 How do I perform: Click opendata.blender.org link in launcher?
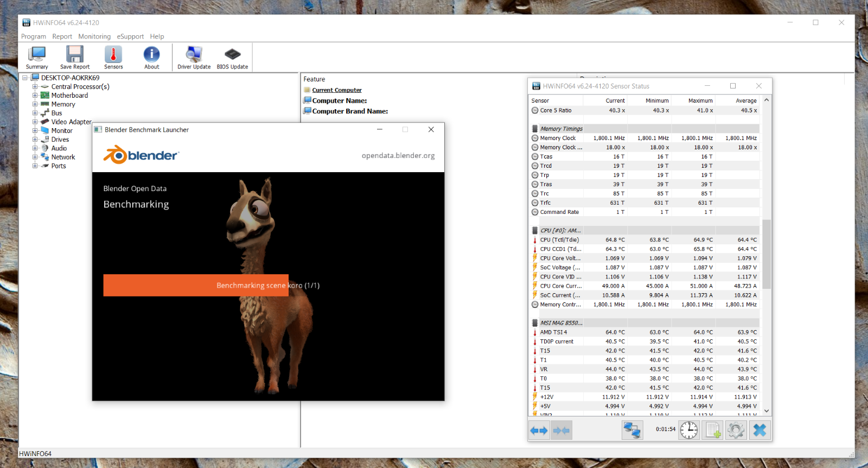[398, 155]
